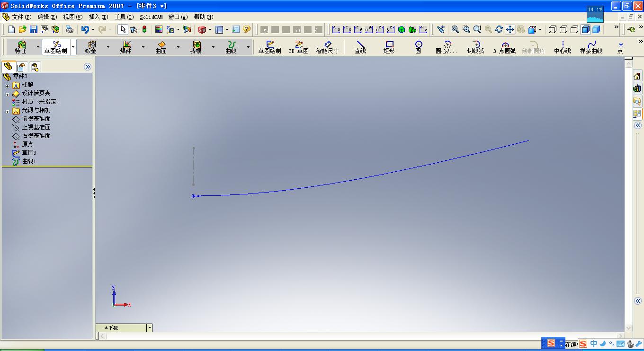The image size is (644, 351).
Task: Expand the 设计活页夹 tree node
Action: coord(8,94)
